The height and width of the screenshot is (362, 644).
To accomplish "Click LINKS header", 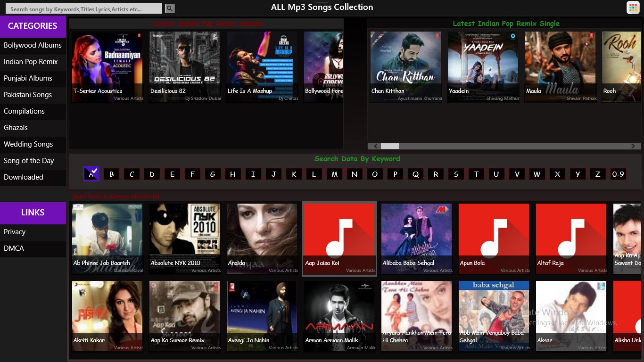I will [x=33, y=213].
